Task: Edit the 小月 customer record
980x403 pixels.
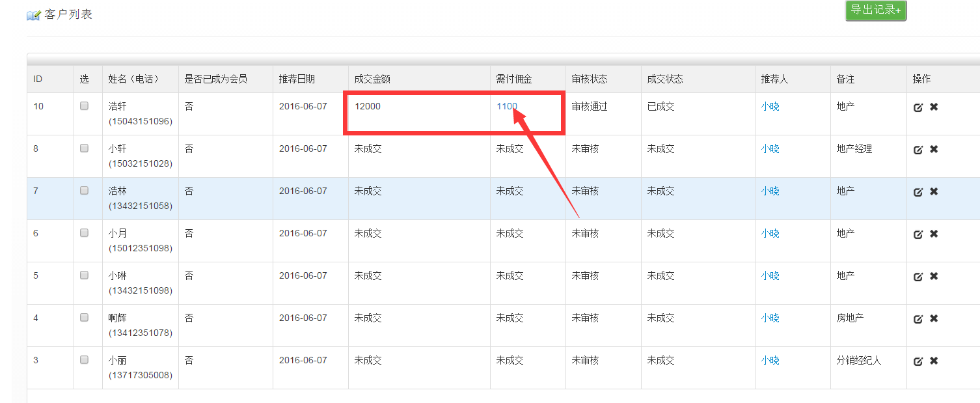Action: pyautogui.click(x=918, y=234)
